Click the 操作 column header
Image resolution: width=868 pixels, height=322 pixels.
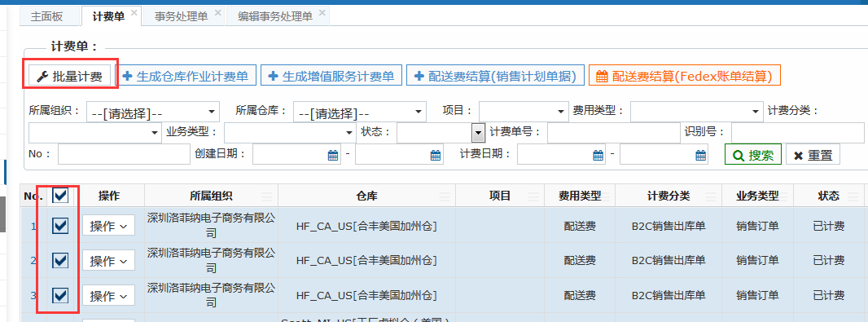point(109,196)
